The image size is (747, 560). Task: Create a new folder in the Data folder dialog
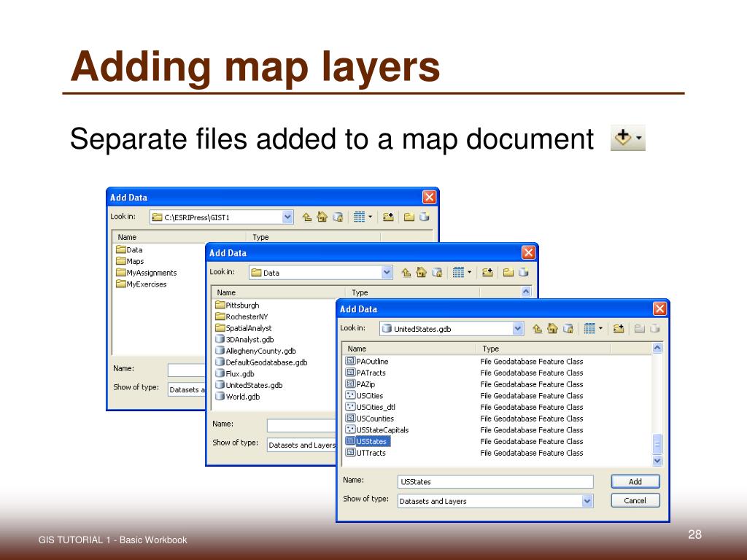click(508, 273)
